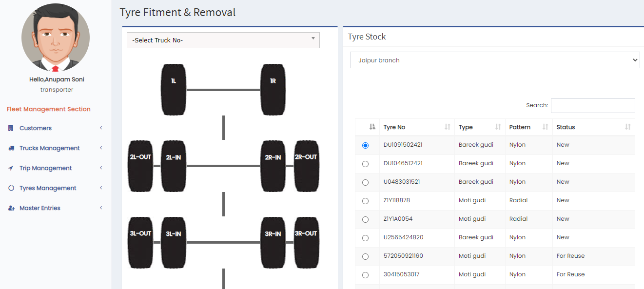
Task: Open the Select Truck No dropdown
Action: click(x=223, y=40)
